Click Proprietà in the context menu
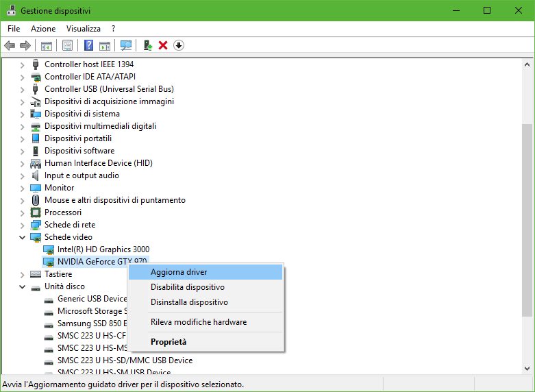 click(x=169, y=341)
